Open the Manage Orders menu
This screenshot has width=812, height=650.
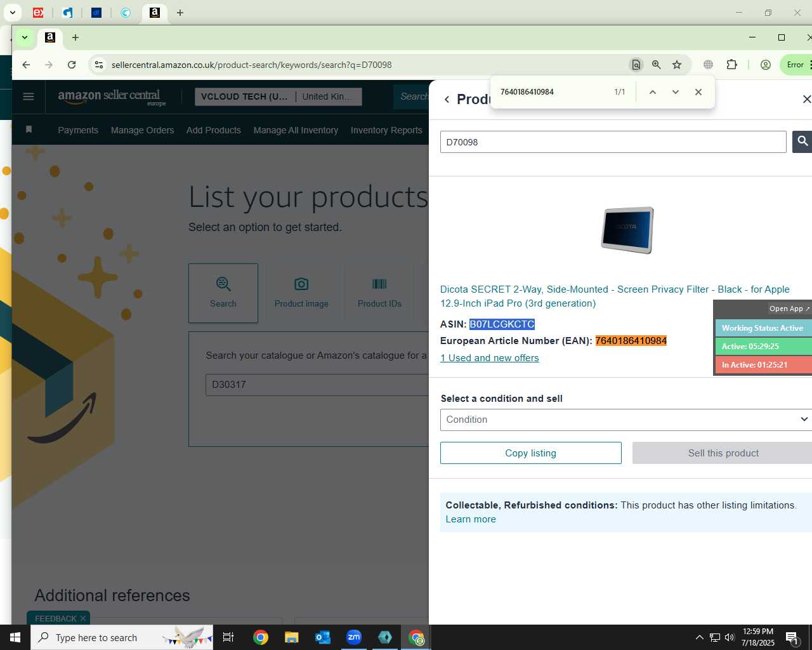point(142,130)
